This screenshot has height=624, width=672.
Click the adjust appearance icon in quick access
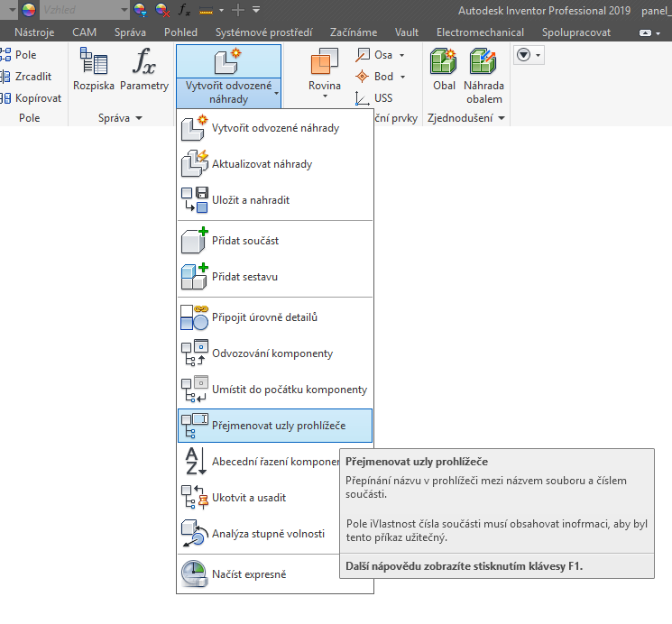[140, 9]
